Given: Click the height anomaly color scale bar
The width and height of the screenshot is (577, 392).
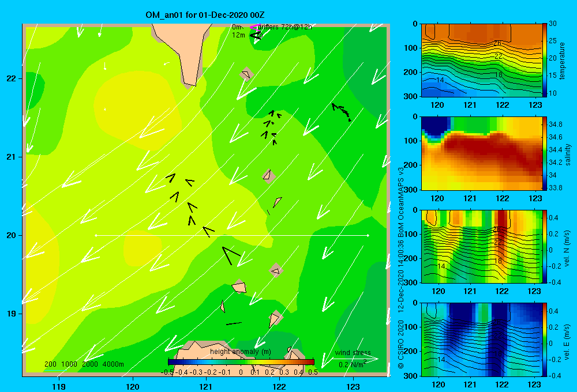Looking at the screenshot, I should [241, 362].
